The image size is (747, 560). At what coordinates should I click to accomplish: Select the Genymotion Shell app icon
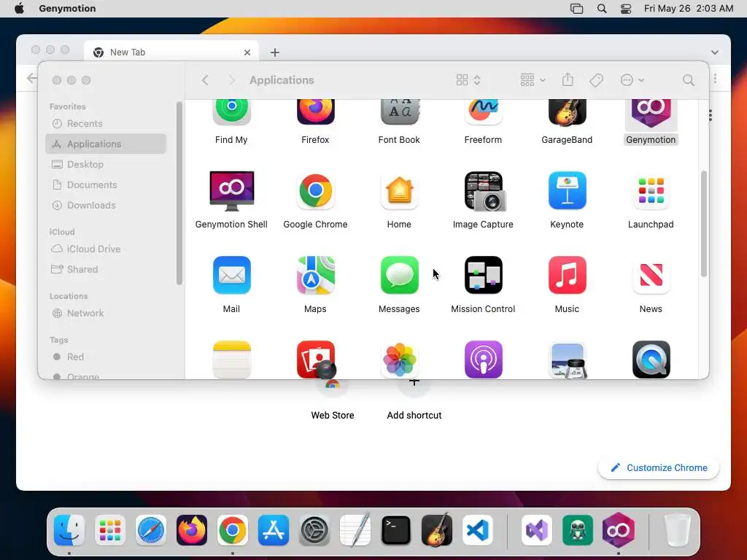click(x=231, y=191)
